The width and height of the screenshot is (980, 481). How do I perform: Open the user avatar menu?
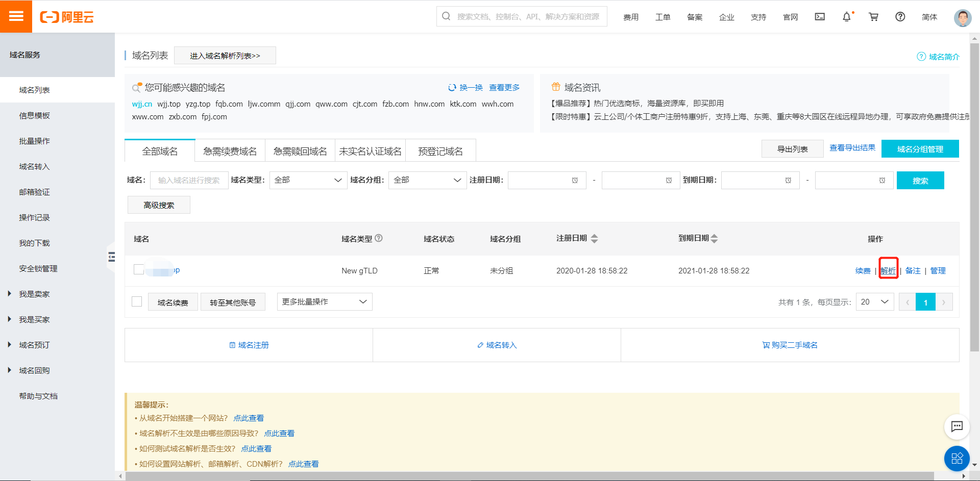(x=962, y=17)
